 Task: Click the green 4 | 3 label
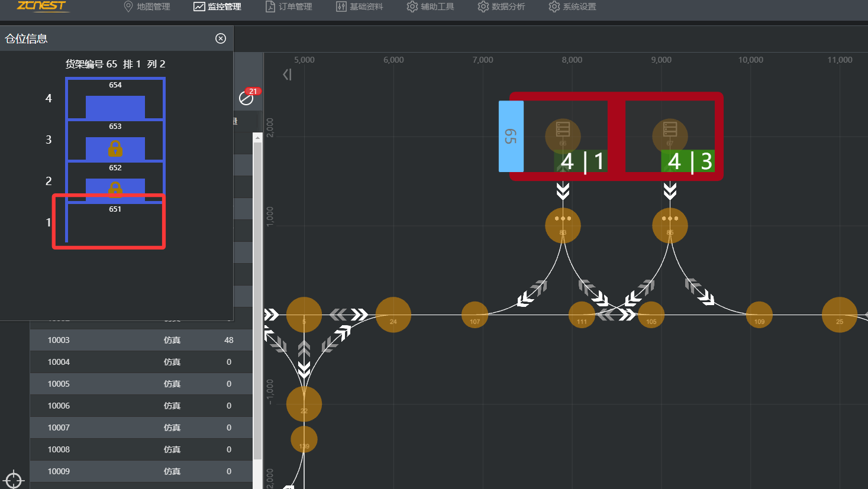tap(688, 161)
